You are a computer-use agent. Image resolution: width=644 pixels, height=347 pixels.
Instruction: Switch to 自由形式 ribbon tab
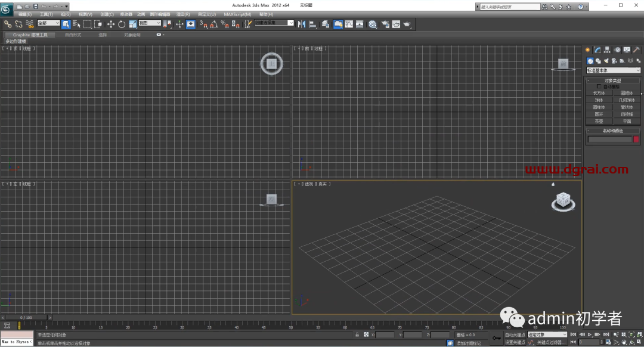coord(73,35)
